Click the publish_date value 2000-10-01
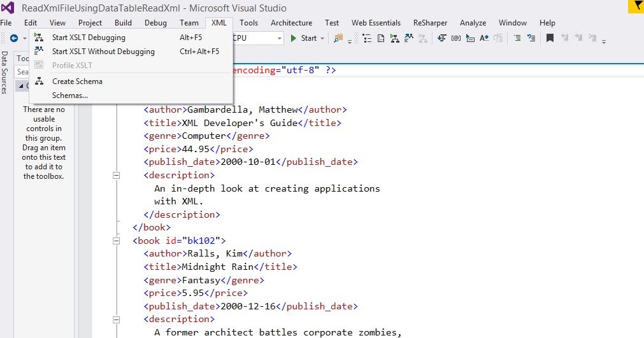Screen dimensions: 644x338 tap(248, 162)
